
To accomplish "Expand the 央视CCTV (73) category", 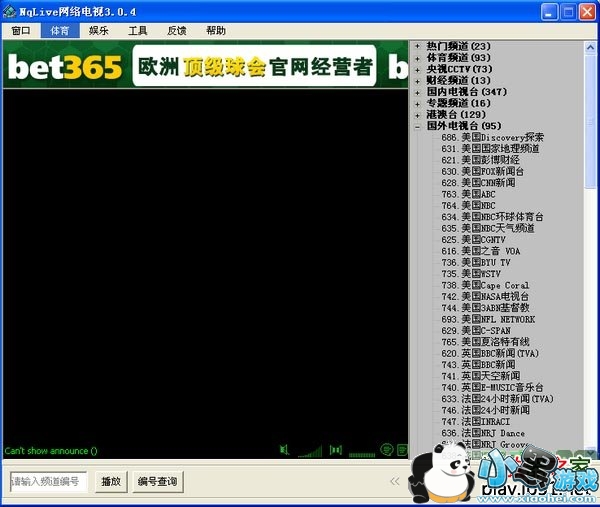I will pyautogui.click(x=417, y=69).
